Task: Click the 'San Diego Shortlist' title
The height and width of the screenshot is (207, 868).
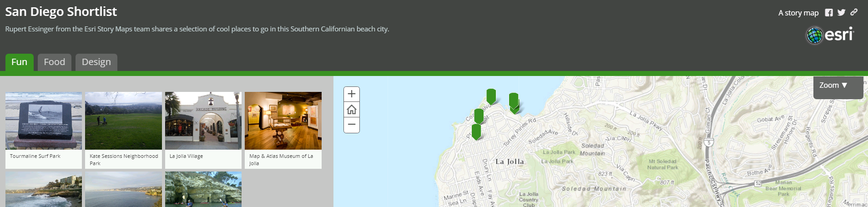Action: coord(61,11)
